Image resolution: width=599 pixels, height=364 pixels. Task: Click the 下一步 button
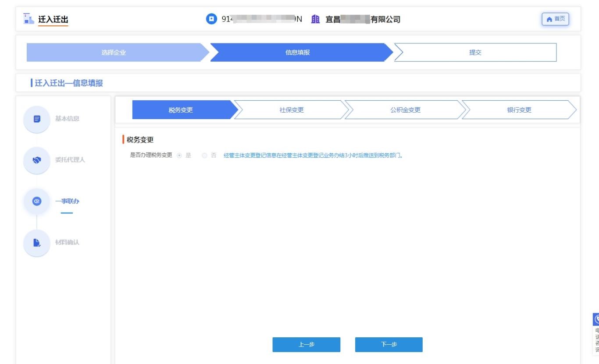pos(389,345)
